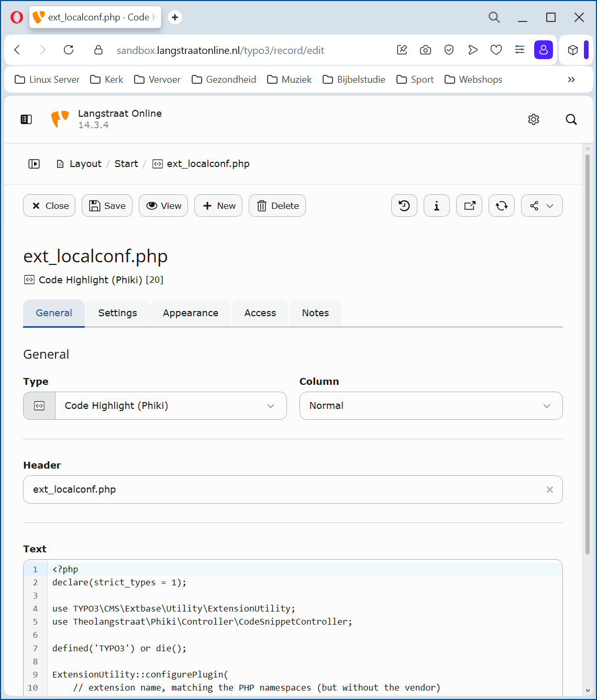
Task: Expand the share options dropdown
Action: click(x=542, y=206)
